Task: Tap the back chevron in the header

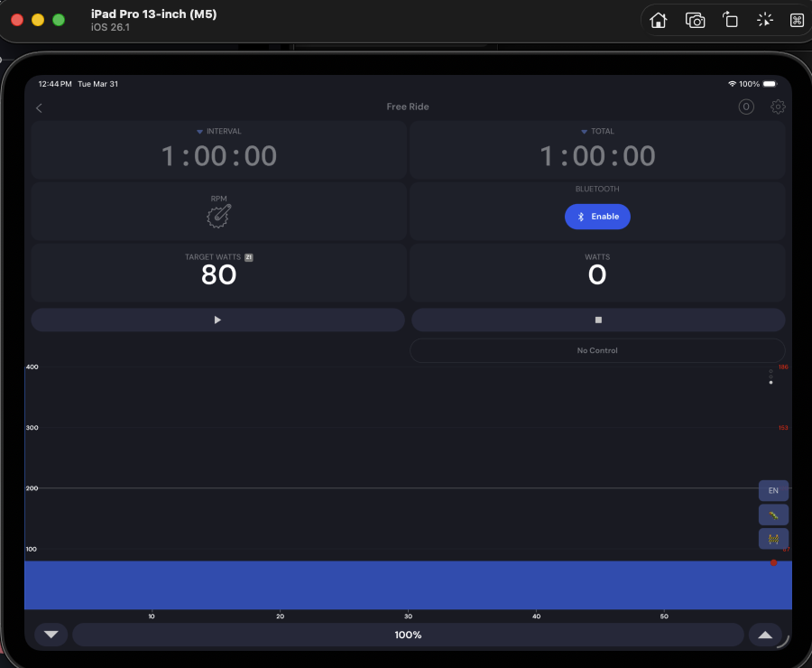Action: click(39, 108)
